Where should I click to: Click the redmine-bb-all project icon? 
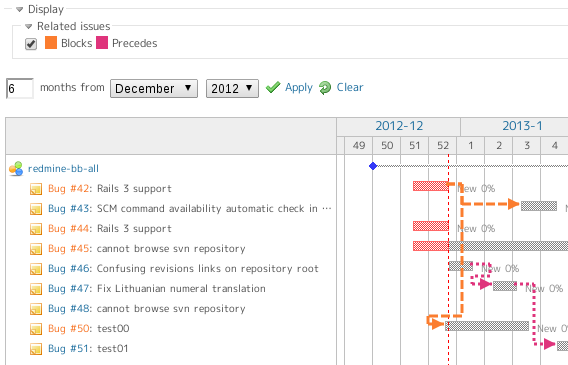tap(16, 169)
